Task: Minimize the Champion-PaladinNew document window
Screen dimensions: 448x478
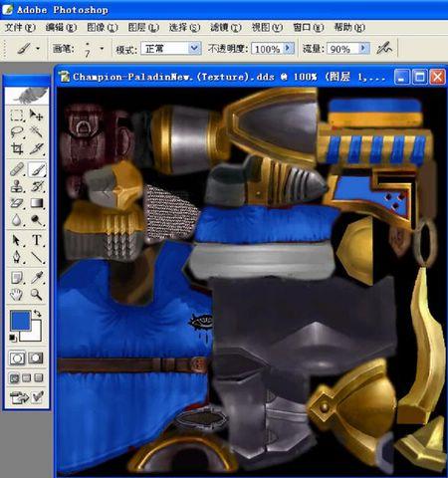Action: 402,77
